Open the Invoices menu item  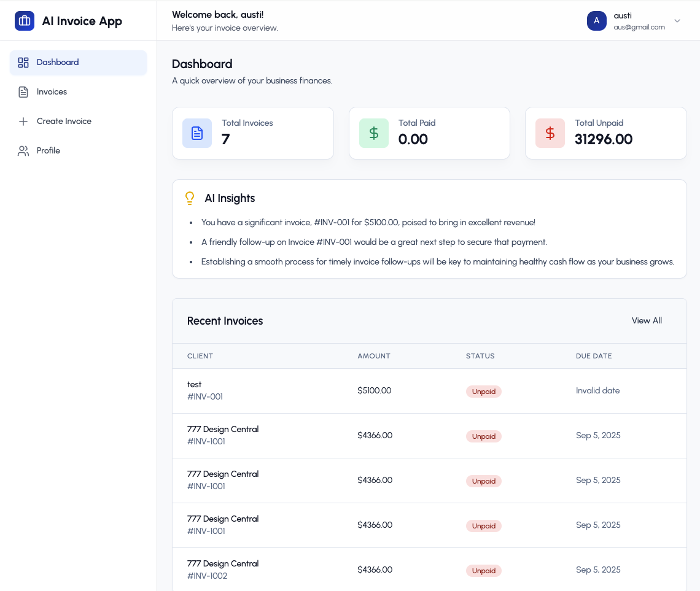pos(52,92)
